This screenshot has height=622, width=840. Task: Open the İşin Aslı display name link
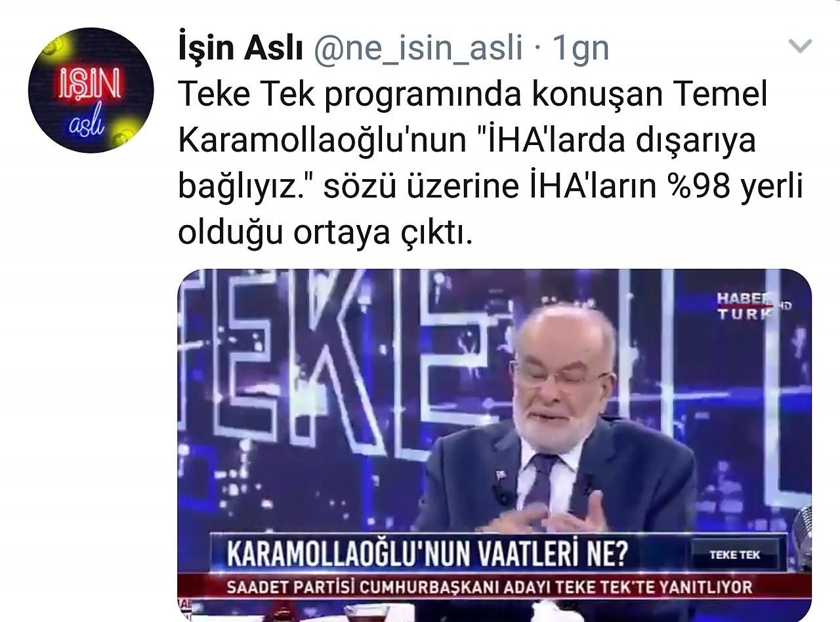pos(241,48)
